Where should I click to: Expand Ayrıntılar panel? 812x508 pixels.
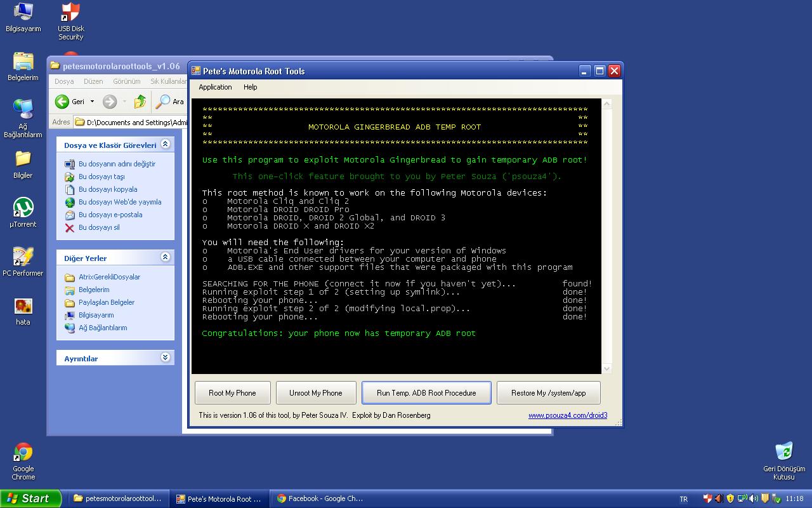coord(165,358)
